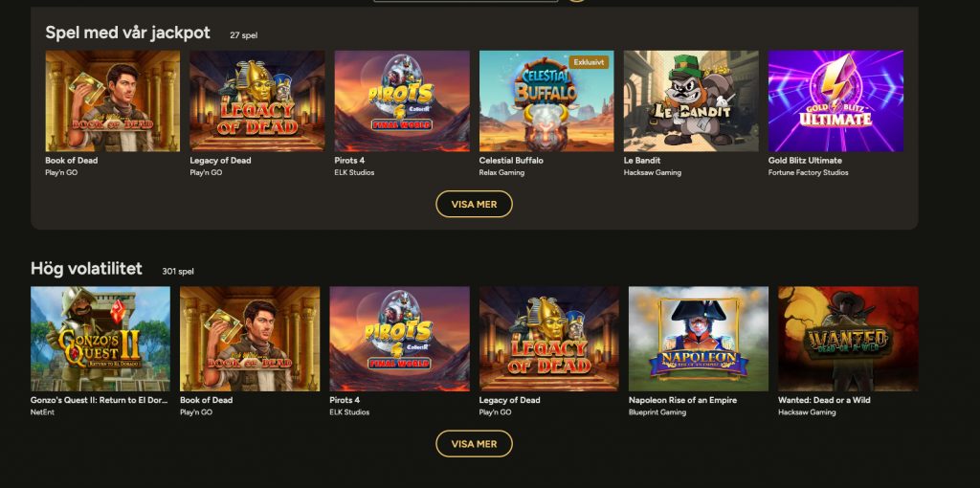
Task: Open Legacy of Dead jackpot game thumbnail
Action: point(256,101)
